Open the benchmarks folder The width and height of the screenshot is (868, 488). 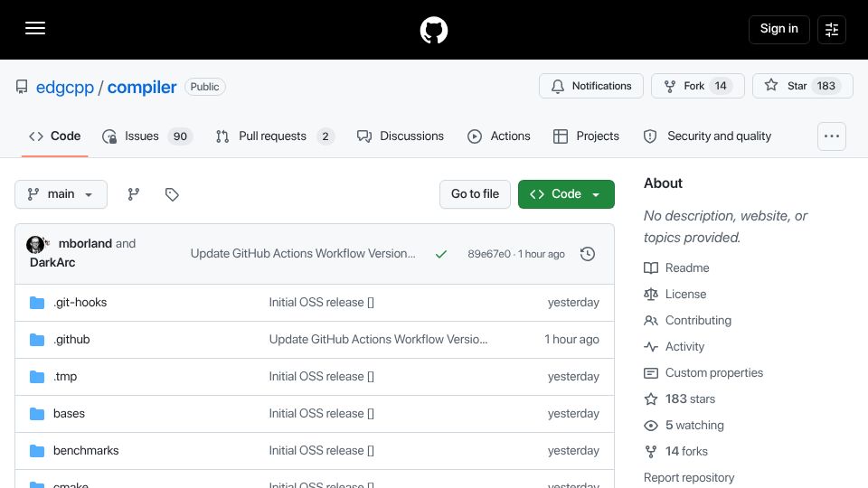point(86,451)
